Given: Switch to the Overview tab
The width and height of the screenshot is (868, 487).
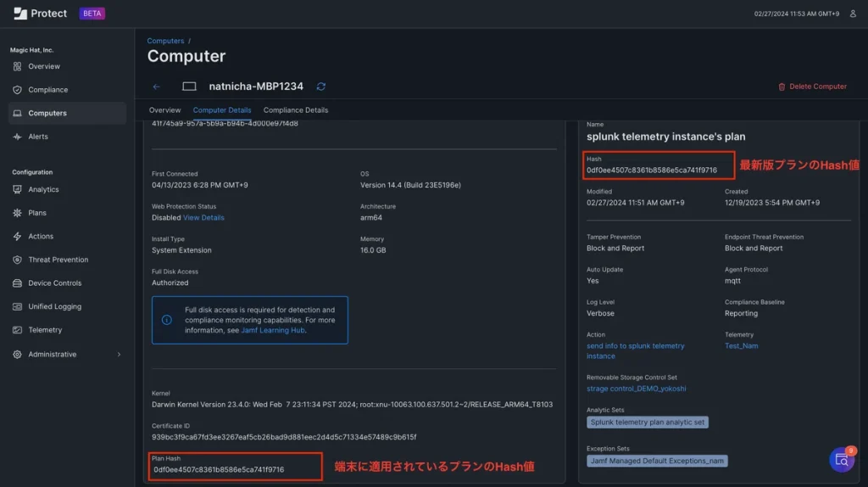Looking at the screenshot, I should (164, 110).
